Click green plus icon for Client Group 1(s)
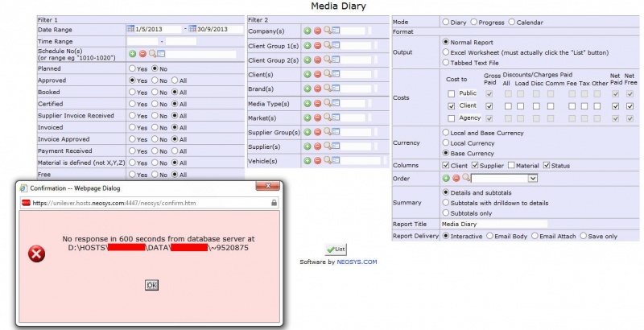644x330 pixels. 308,46
